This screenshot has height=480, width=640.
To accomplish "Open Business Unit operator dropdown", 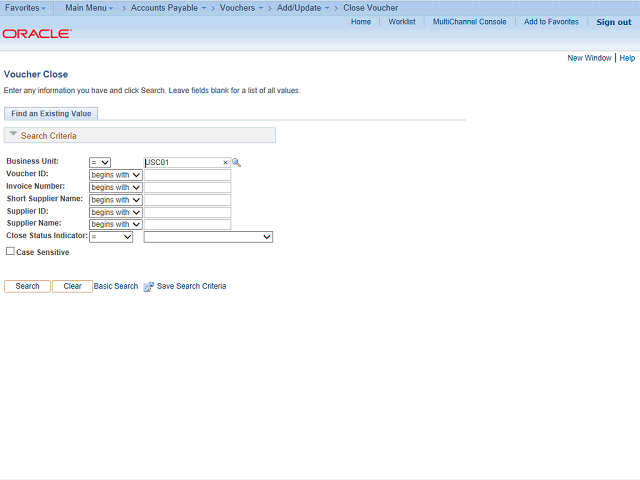I will tap(100, 162).
